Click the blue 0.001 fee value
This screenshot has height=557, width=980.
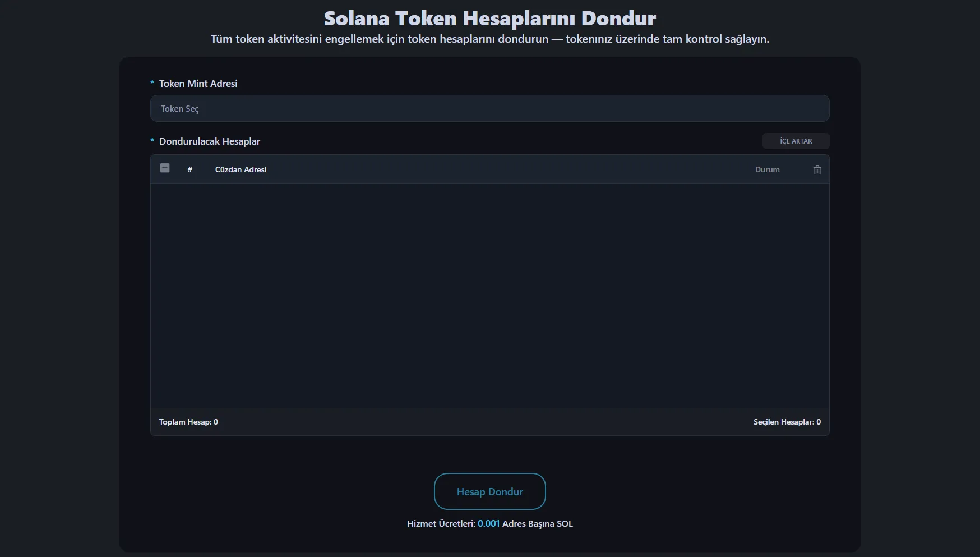[x=488, y=523]
